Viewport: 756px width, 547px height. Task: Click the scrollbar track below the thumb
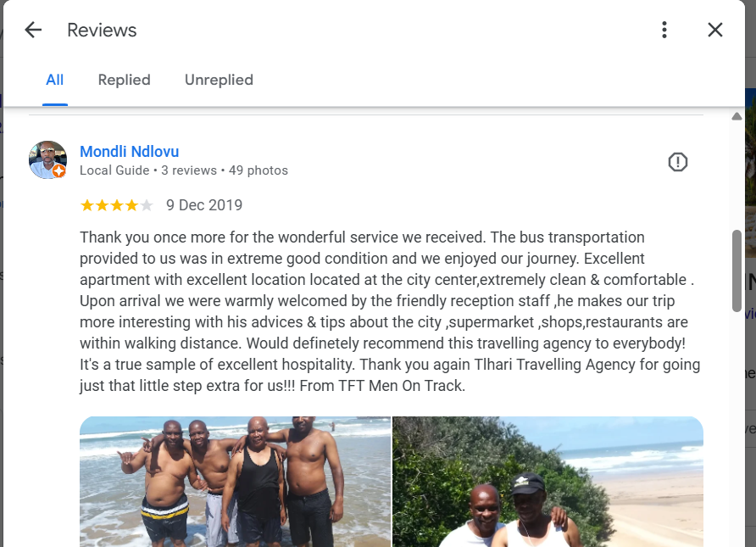(737, 429)
